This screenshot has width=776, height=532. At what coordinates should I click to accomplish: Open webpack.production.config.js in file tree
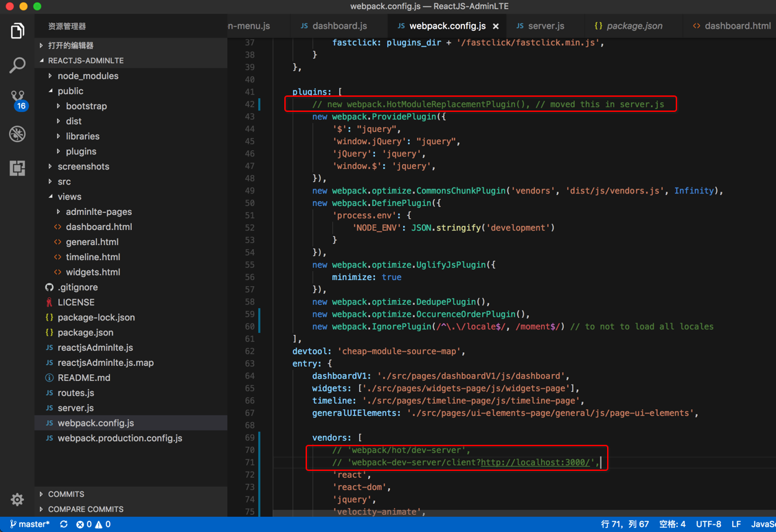[119, 439]
